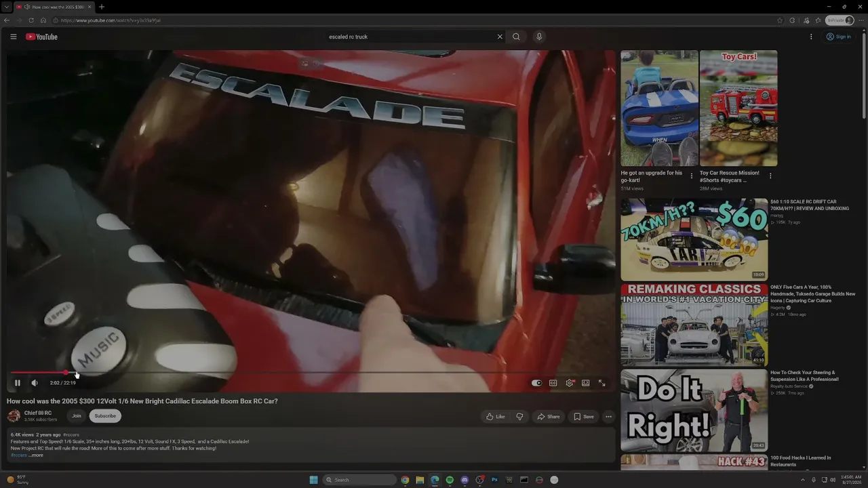Viewport: 868px width, 488px height.
Task: Go back with browser back arrow
Action: (x=7, y=20)
